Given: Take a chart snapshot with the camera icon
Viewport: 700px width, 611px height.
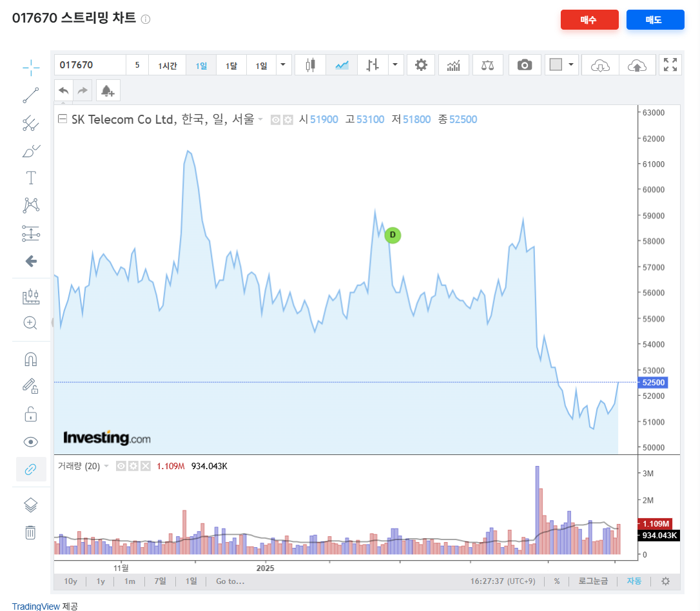Looking at the screenshot, I should pyautogui.click(x=524, y=64).
